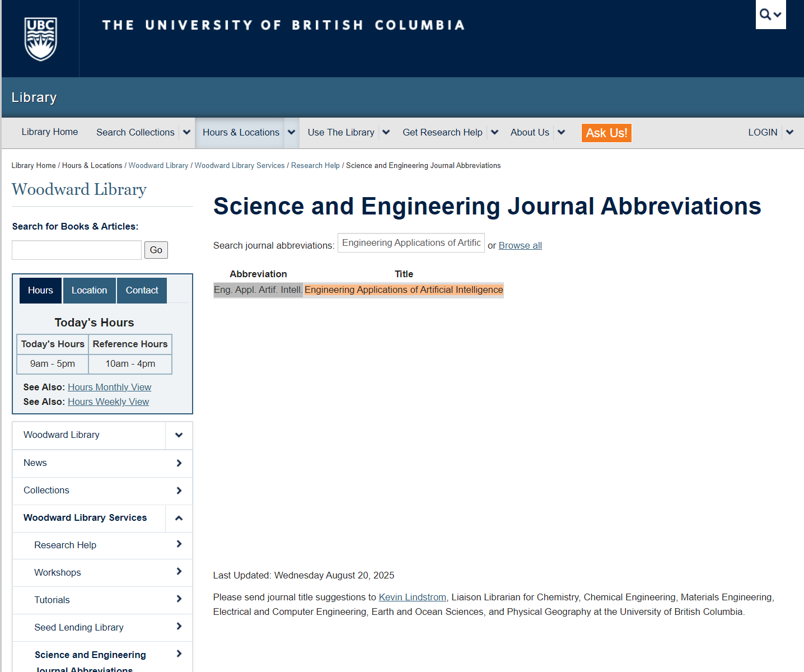
Task: Expand Seed Lending Library chevron arrow
Action: pos(179,627)
